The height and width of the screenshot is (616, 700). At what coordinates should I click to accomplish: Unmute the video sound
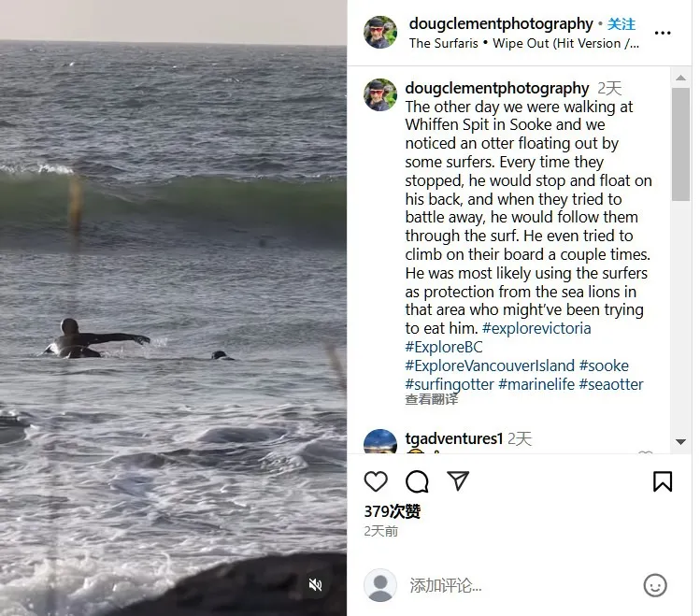[316, 585]
